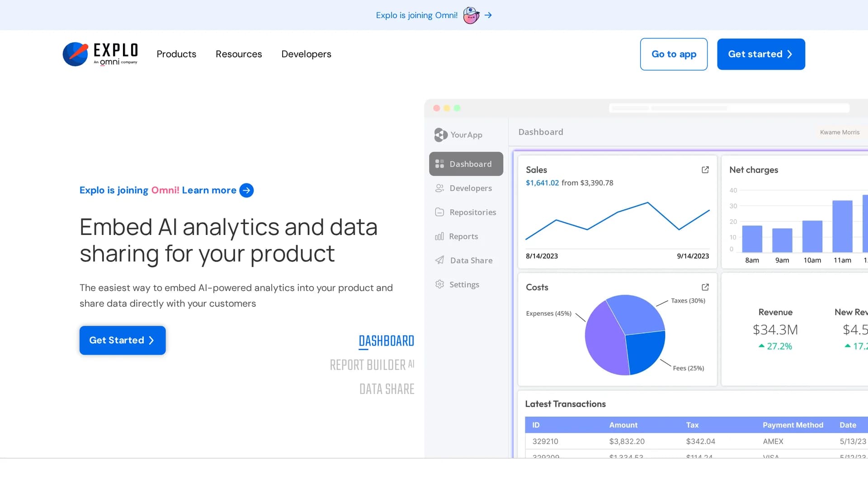The image size is (868, 488).
Task: Select the REPORT BUILDER AI tab
Action: pos(372,365)
